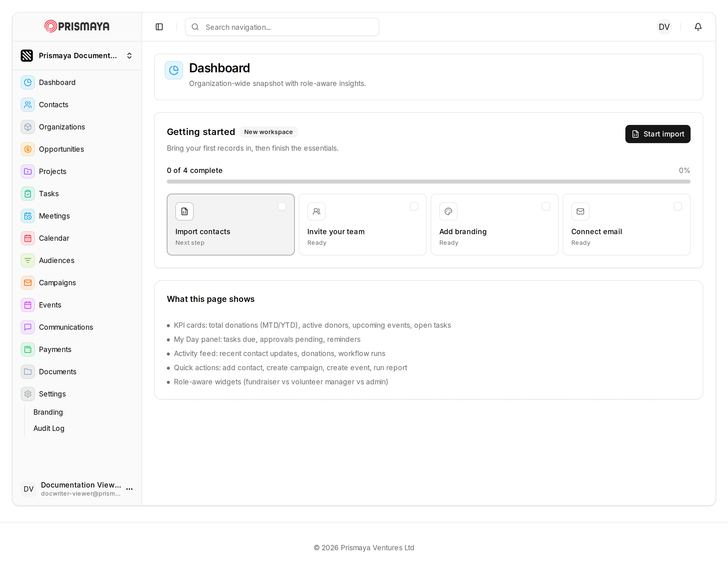This screenshot has height=573, width=728.
Task: Click the Connect email envelope icon
Action: point(580,211)
